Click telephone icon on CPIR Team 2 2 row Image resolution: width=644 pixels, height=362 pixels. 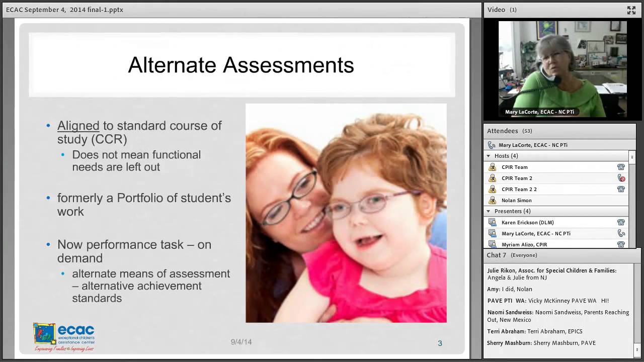point(621,189)
